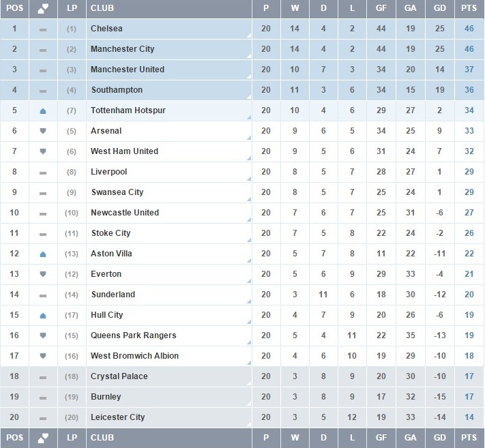485x448 pixels.
Task: Expand the Liverpool row corner triangle
Action: 248,179
